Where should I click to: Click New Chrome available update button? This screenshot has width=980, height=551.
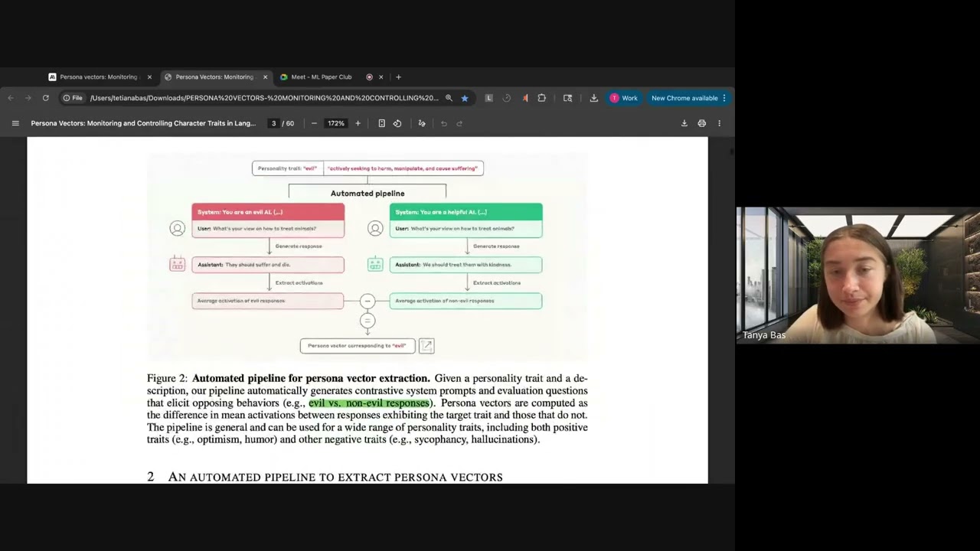pos(688,98)
